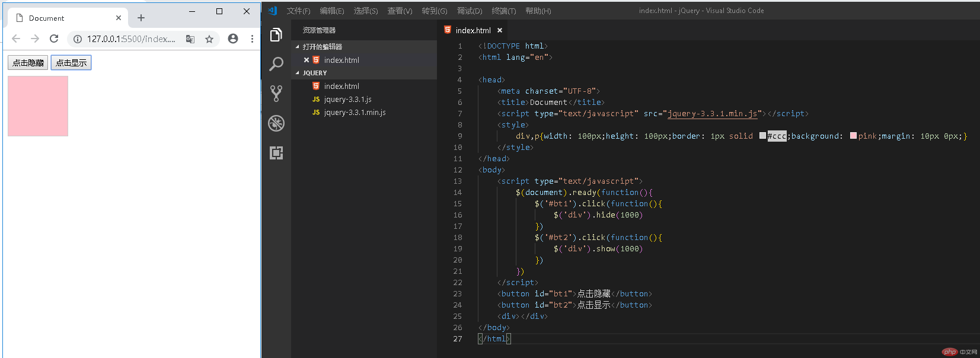Viewport: 980px width, 358px height.
Task: Open the 帮助(H) menu
Action: coord(538,11)
